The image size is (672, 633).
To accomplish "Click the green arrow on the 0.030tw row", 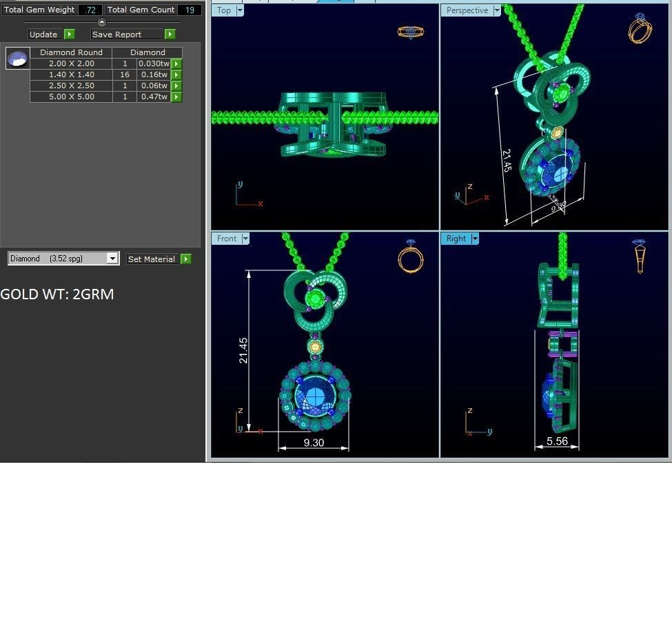I will [176, 63].
